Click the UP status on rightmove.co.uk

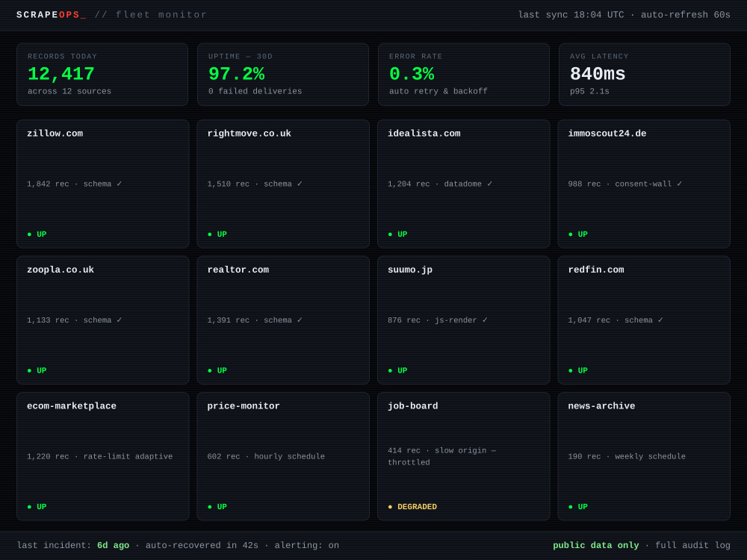pos(217,234)
